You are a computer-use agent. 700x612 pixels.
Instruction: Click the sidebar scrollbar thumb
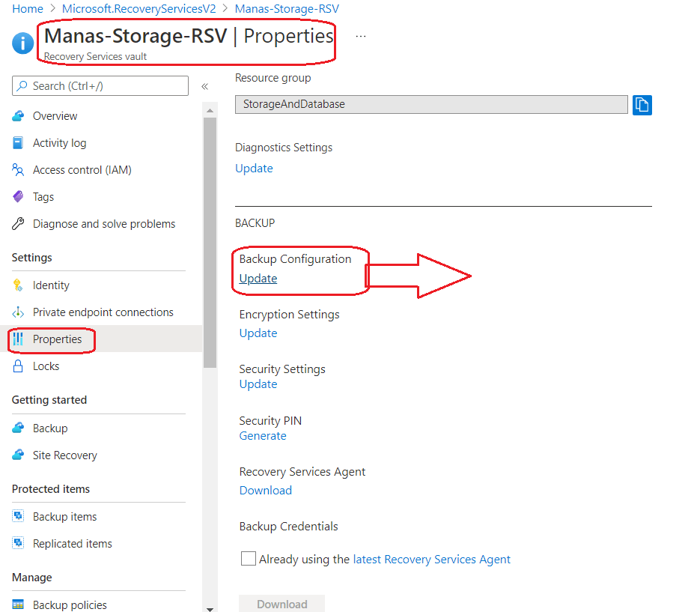pos(210,243)
